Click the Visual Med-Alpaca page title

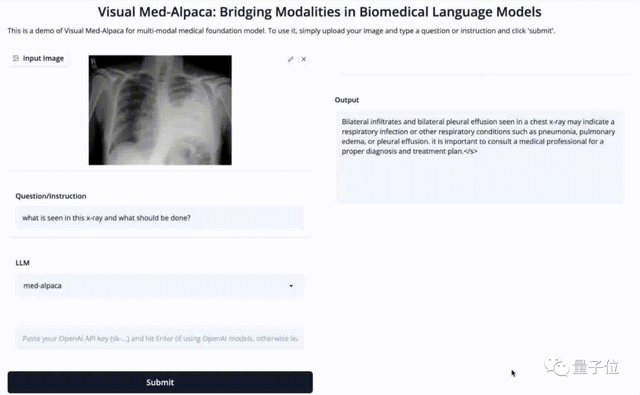pos(320,12)
